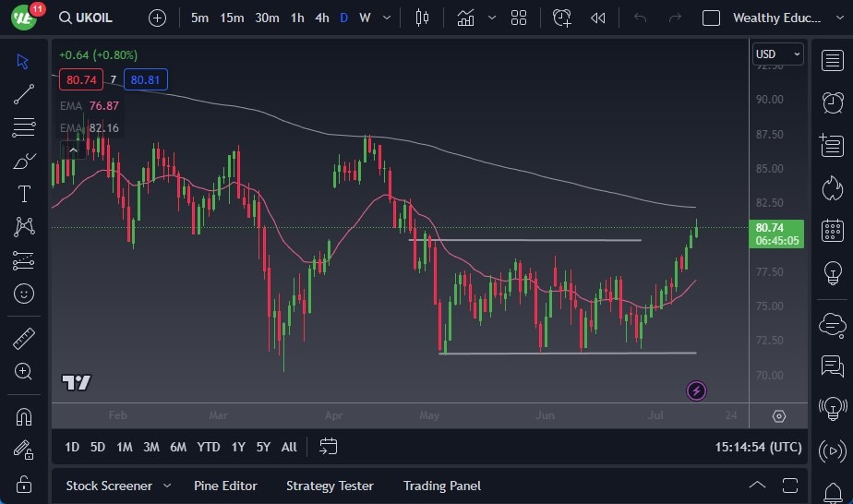This screenshot has width=853, height=504.
Task: Select the trend line drawing tool
Action: pyautogui.click(x=24, y=94)
